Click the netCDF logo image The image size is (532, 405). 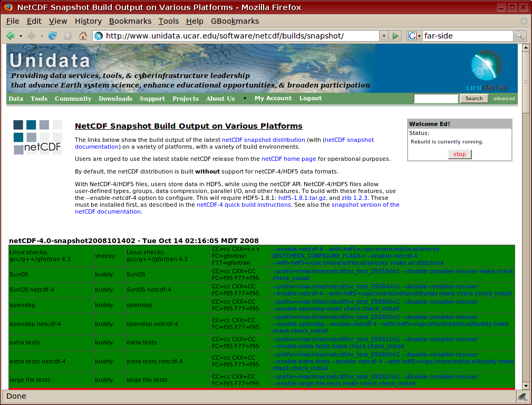point(37,138)
